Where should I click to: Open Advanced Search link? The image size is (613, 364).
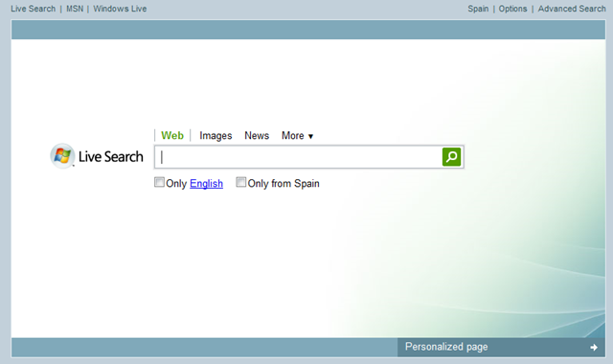(572, 9)
